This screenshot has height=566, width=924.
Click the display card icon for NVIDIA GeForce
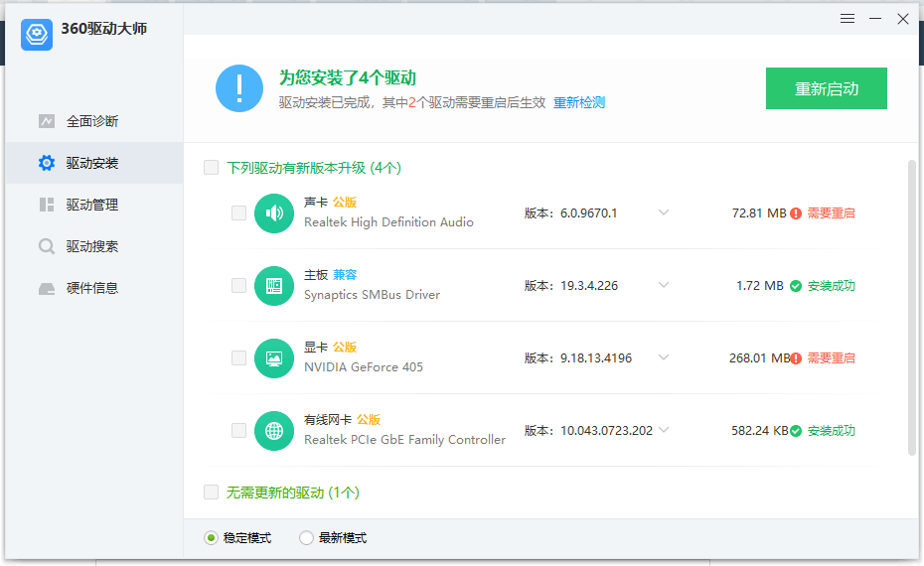(274, 358)
